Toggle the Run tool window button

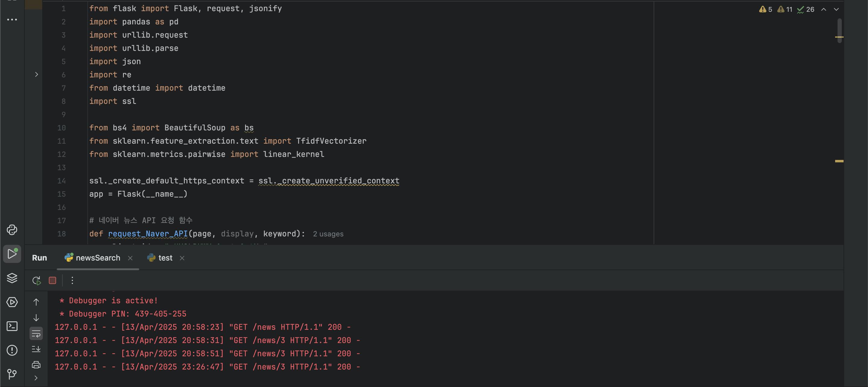point(12,254)
